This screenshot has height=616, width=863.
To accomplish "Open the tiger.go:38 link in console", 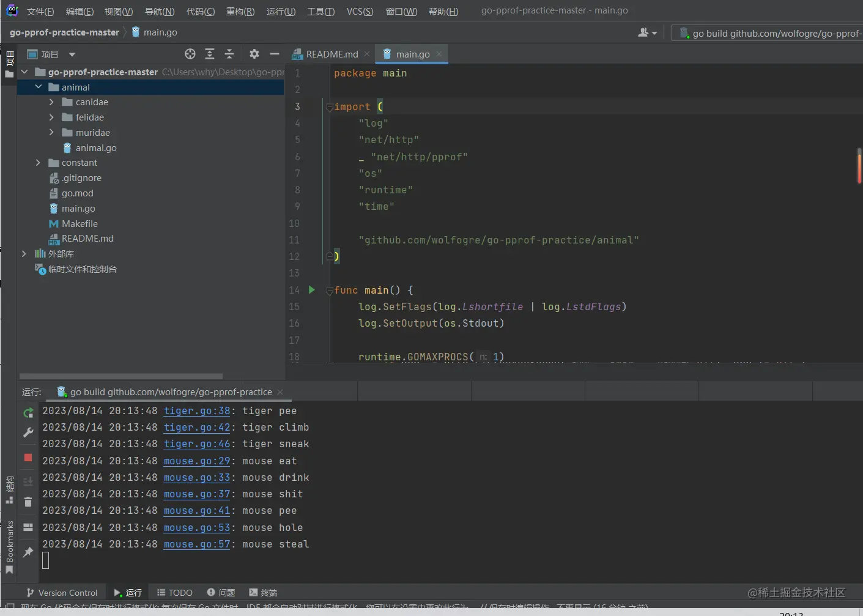I will [197, 411].
